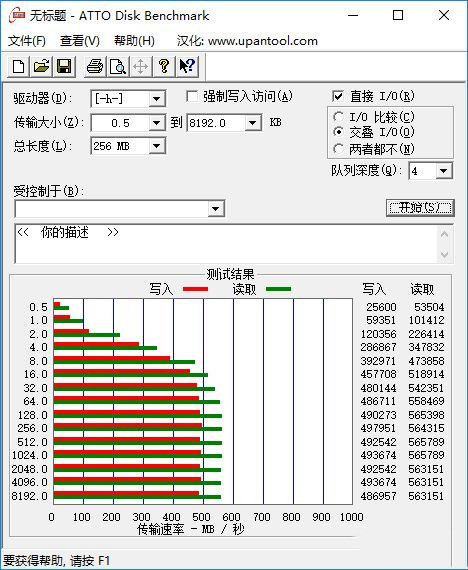Open the 驱动器 drive dropdown
Image resolution: width=468 pixels, height=570 pixels.
(157, 99)
